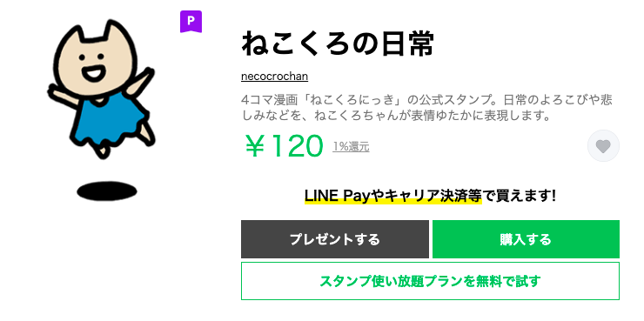The height and width of the screenshot is (321, 644).
Task: Open the 1%還元 points details link
Action: (x=351, y=146)
